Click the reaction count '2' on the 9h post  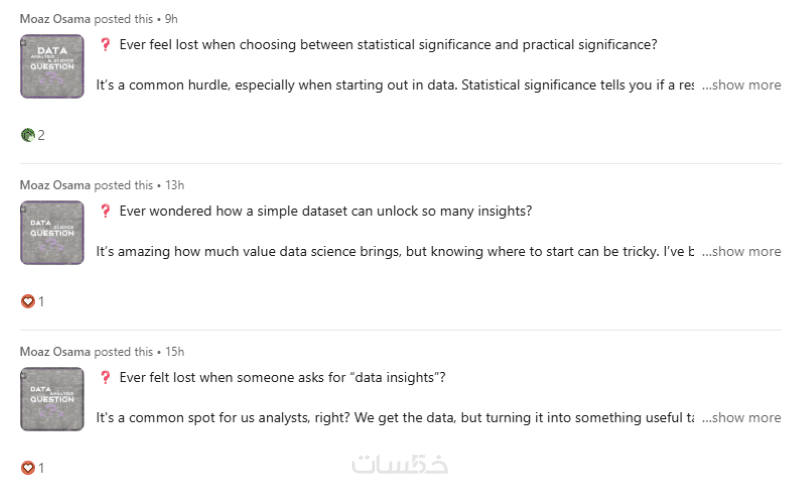pyautogui.click(x=41, y=135)
